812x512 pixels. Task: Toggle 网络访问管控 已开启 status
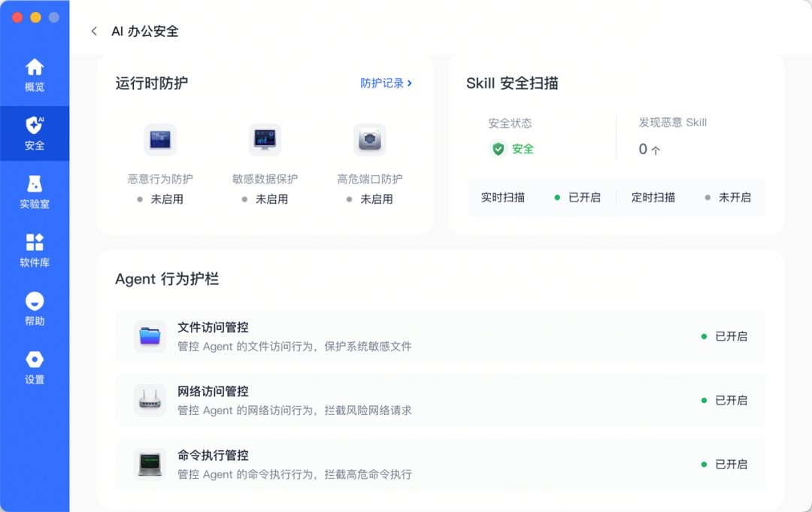pyautogui.click(x=725, y=400)
